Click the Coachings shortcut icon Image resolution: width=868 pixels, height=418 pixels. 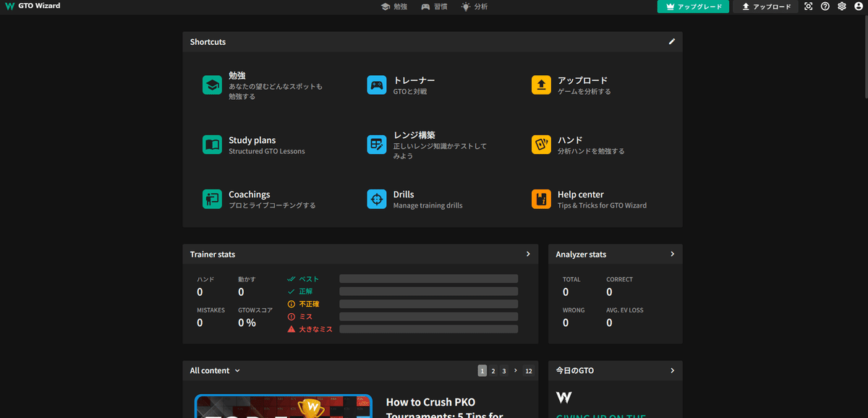pos(212,199)
